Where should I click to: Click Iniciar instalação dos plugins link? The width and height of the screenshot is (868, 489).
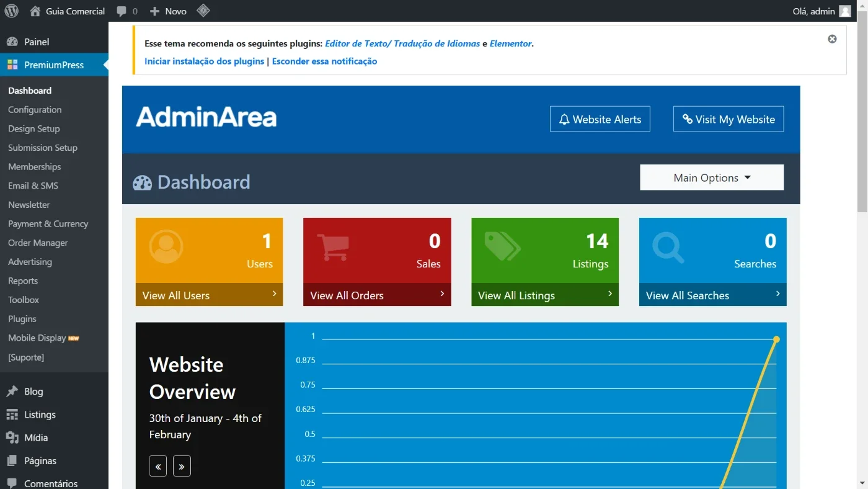click(x=204, y=61)
